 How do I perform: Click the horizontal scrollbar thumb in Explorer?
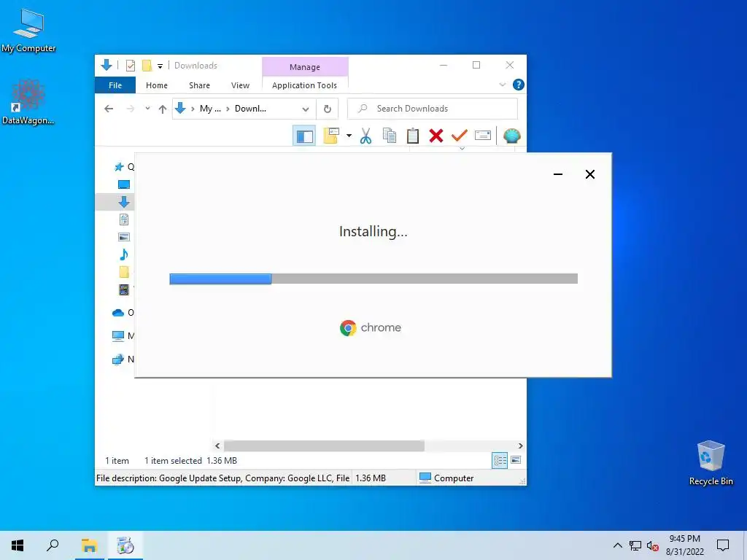(324, 446)
